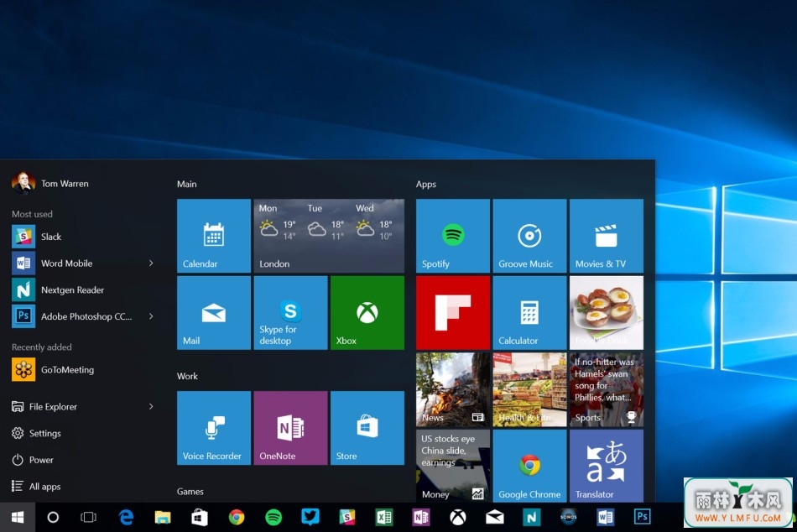The width and height of the screenshot is (797, 532).
Task: Open the Movies & TV tile
Action: pyautogui.click(x=607, y=236)
